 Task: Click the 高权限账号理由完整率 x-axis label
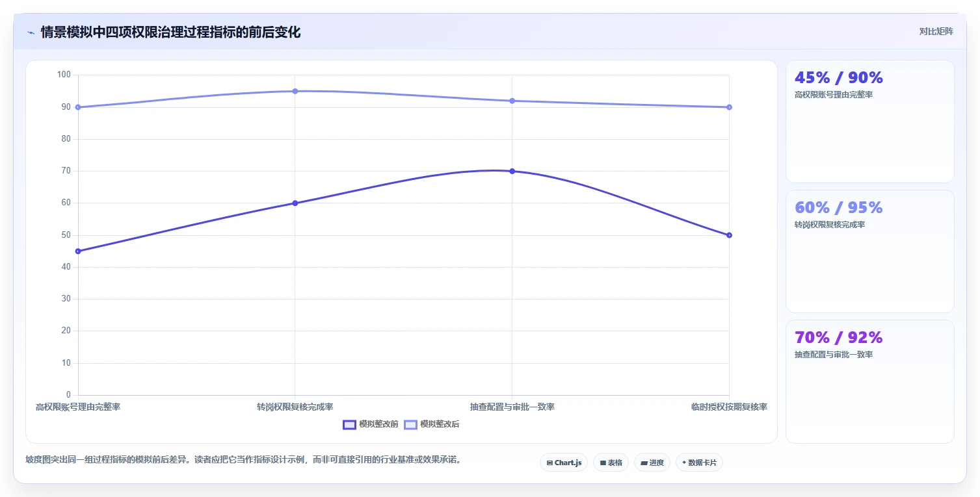[x=78, y=407]
